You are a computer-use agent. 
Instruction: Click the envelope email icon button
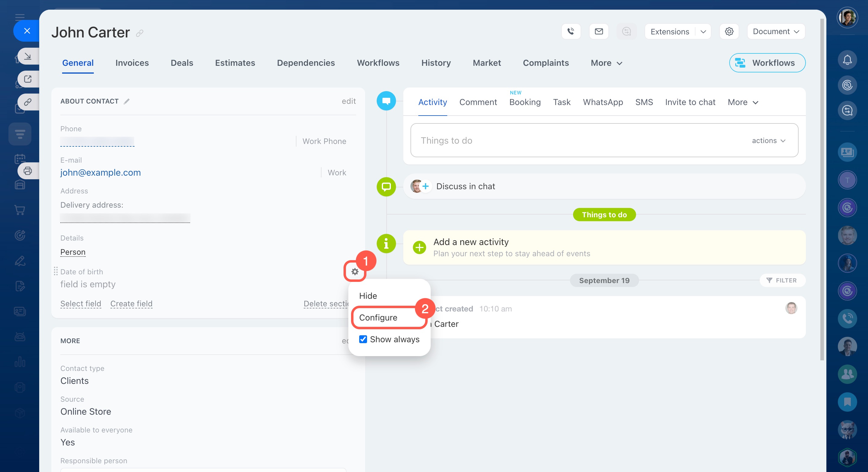point(599,31)
